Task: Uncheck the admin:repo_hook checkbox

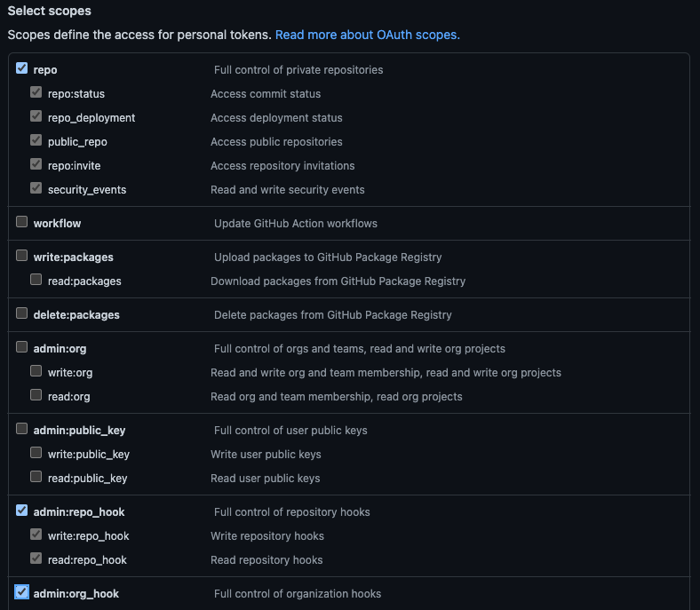Action: 22,511
